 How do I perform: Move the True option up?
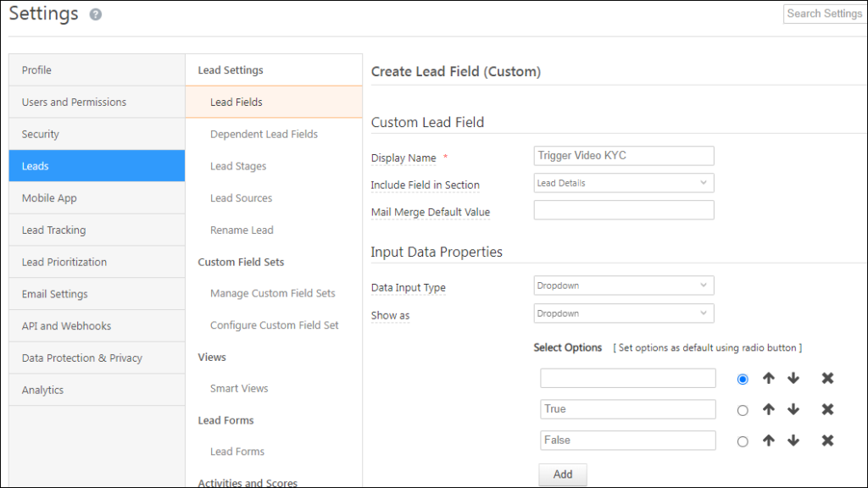point(768,410)
